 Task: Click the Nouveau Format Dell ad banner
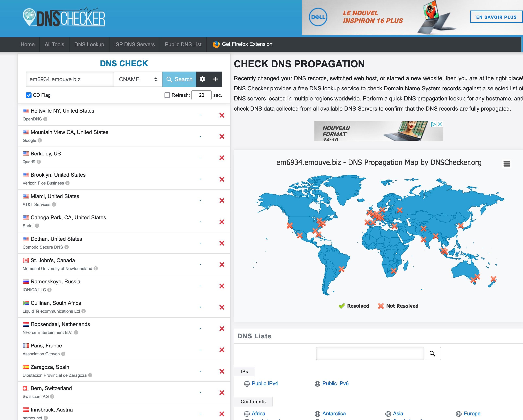click(379, 131)
